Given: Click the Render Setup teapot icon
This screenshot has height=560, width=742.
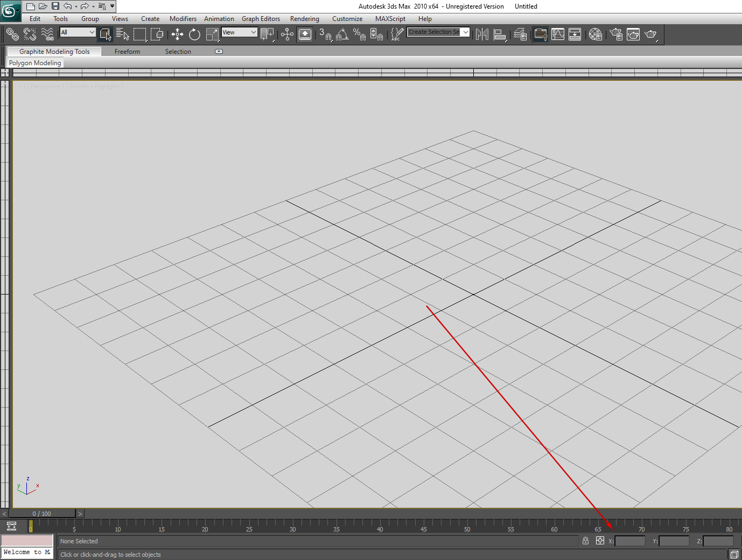Looking at the screenshot, I should click(x=616, y=34).
